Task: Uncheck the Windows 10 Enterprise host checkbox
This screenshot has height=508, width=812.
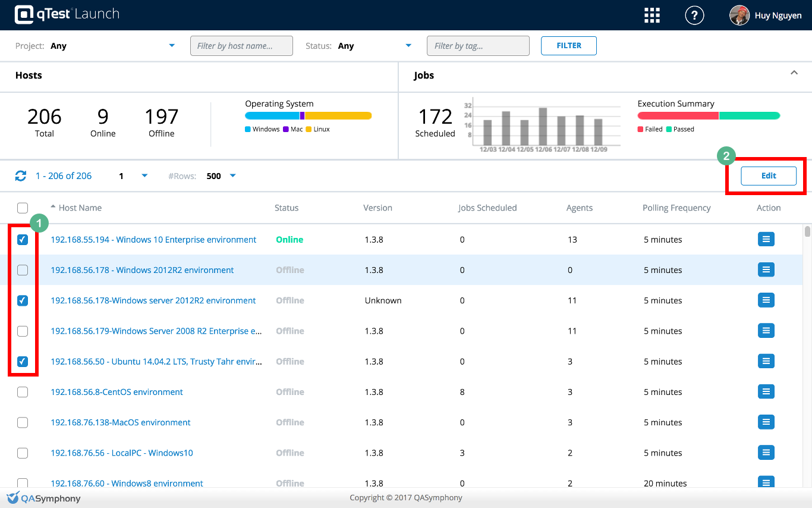Action: [23, 240]
